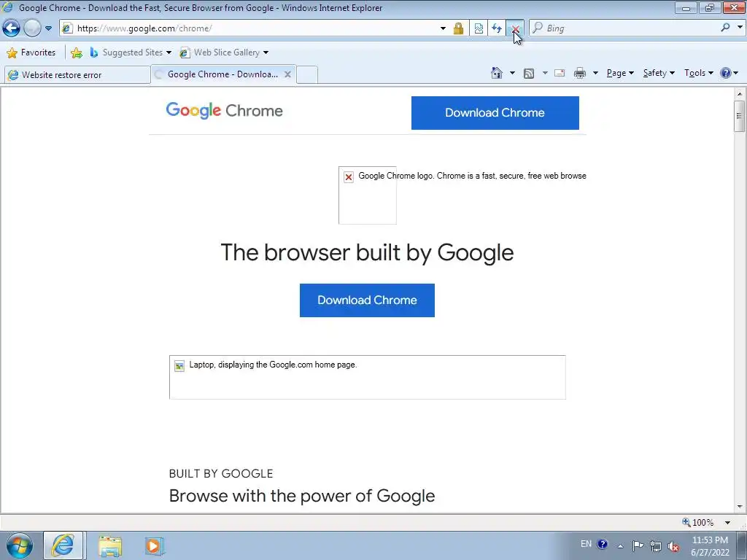Viewport: 747px width, 560px height.
Task: Click the 'Browse with the power of Google' heading
Action: pos(302,496)
